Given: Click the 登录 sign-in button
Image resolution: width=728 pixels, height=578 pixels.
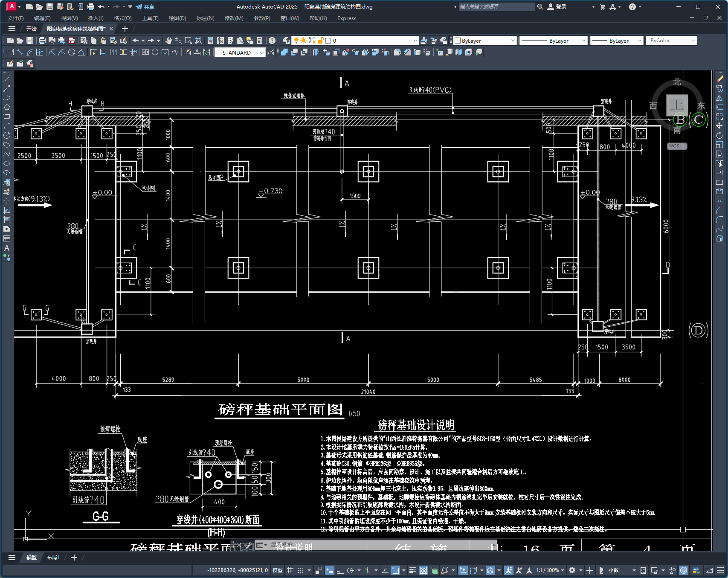Looking at the screenshot, I should click(x=557, y=7).
